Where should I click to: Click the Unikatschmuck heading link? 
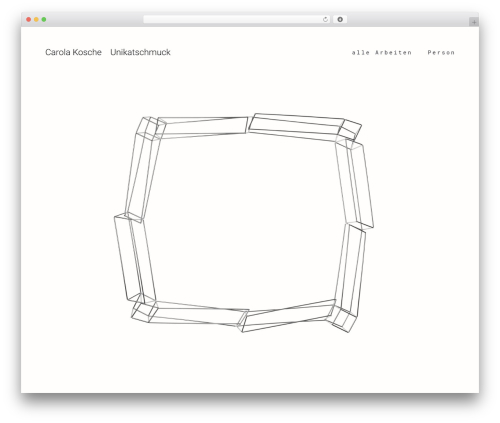pos(140,52)
